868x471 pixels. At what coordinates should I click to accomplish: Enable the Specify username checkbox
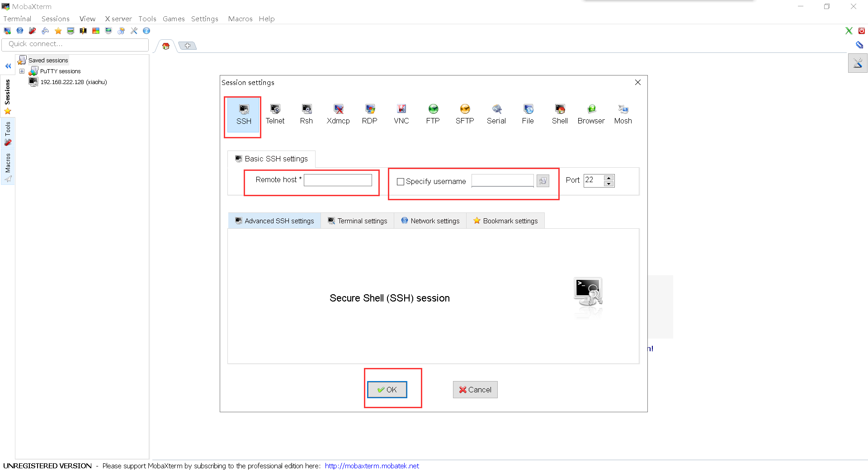[x=401, y=182]
